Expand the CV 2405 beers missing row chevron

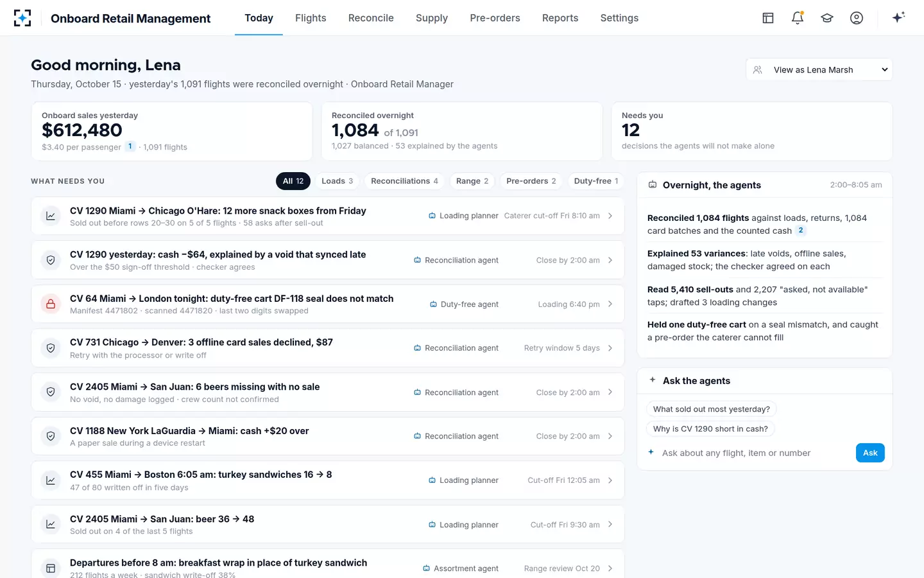click(x=610, y=392)
